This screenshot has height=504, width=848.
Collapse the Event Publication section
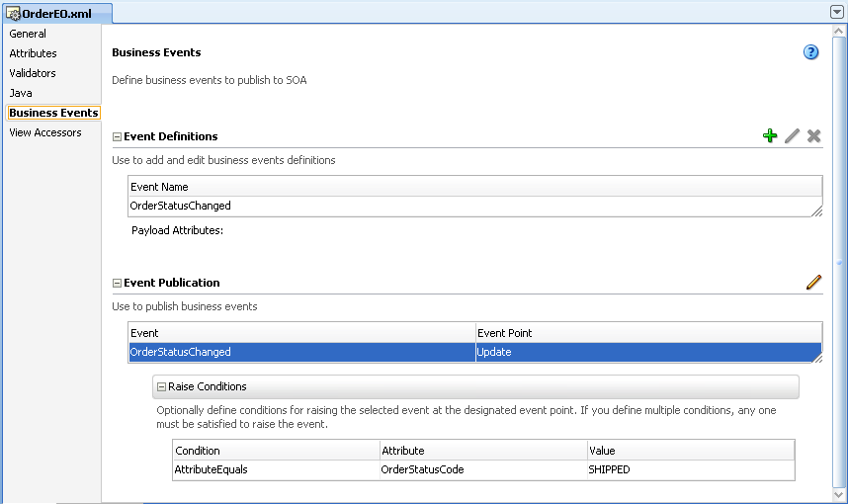[x=118, y=284]
